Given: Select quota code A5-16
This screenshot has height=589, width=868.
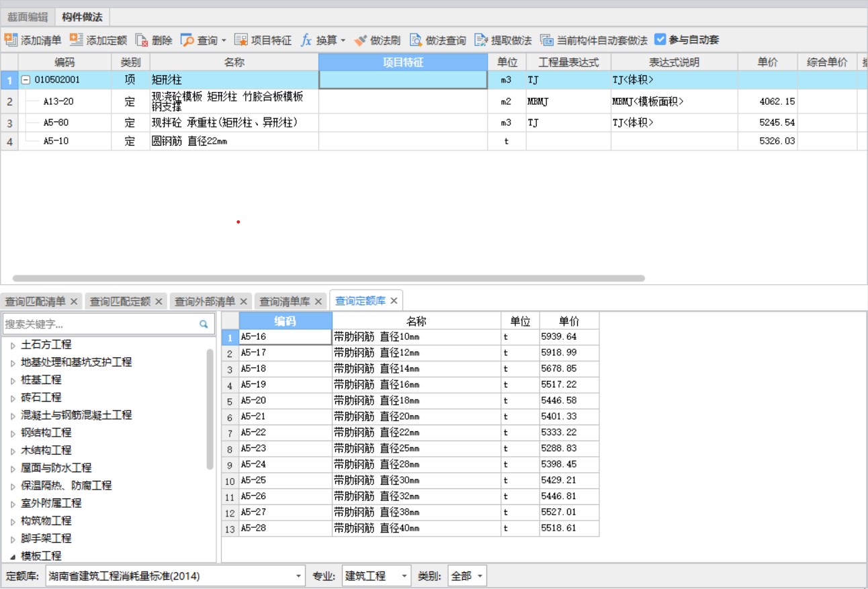Looking at the screenshot, I should click(x=286, y=336).
